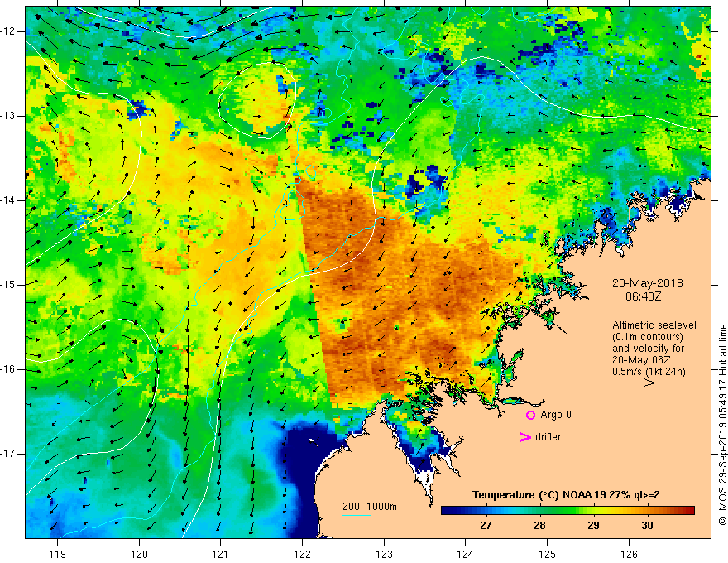Click the magenta Argo circle legend symbol
This screenshot has width=728, height=563.
click(530, 415)
